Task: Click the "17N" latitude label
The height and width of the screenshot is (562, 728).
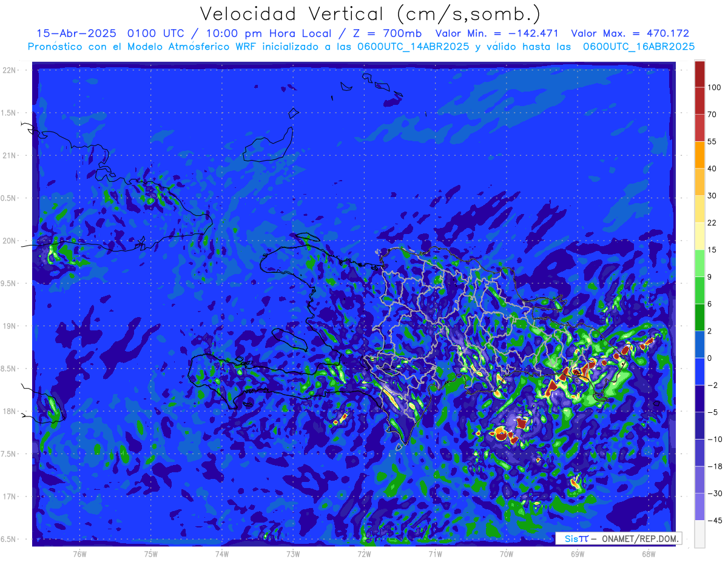Action: [10, 497]
